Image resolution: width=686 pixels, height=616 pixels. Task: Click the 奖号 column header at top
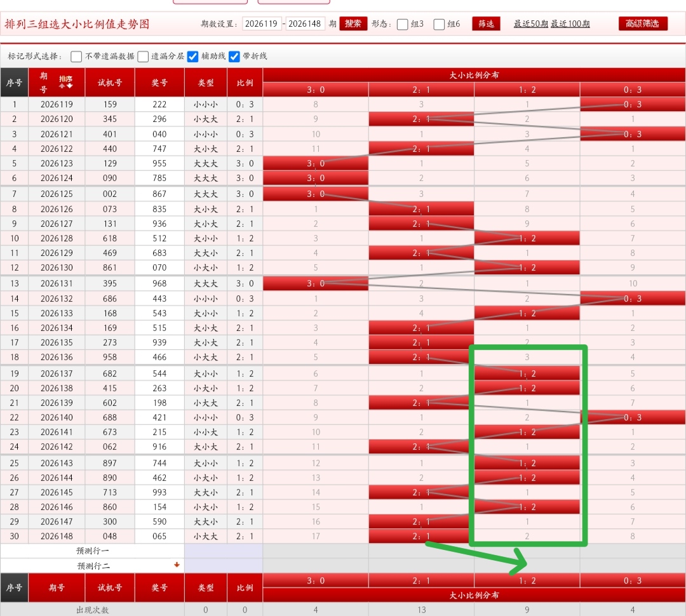point(159,83)
